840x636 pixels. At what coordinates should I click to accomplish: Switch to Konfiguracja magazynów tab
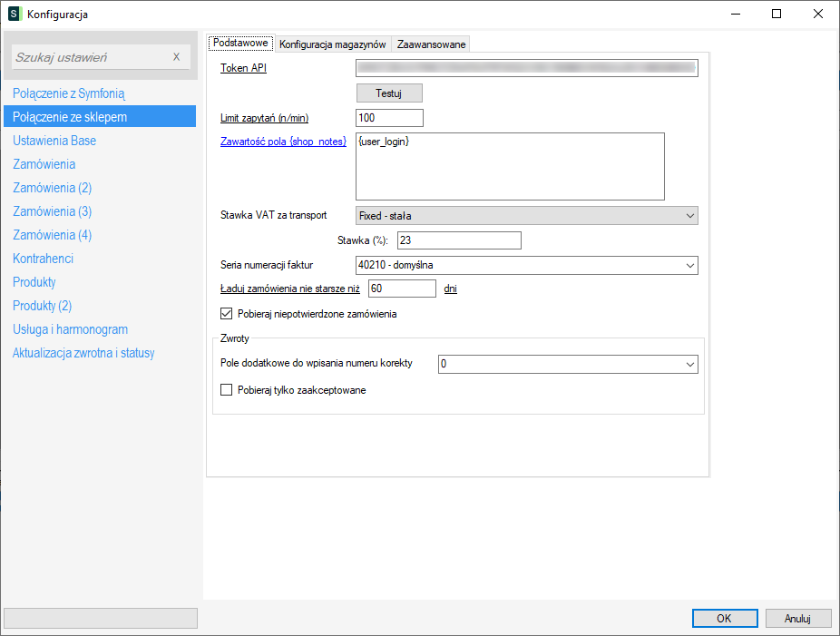333,44
